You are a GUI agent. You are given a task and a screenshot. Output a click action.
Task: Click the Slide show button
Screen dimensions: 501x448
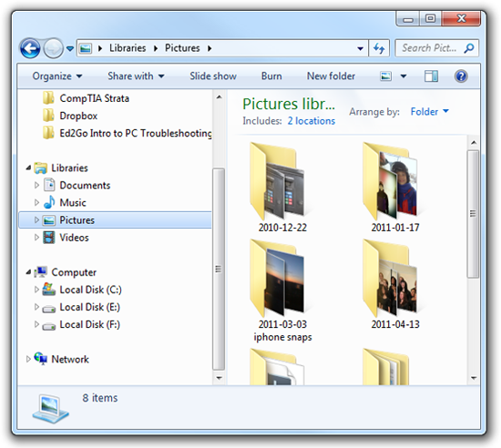coord(213,76)
